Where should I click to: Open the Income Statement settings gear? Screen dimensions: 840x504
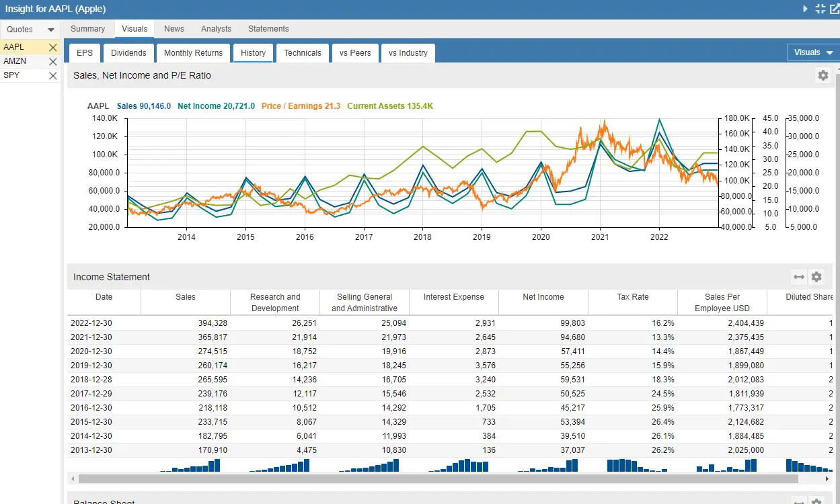point(816,277)
